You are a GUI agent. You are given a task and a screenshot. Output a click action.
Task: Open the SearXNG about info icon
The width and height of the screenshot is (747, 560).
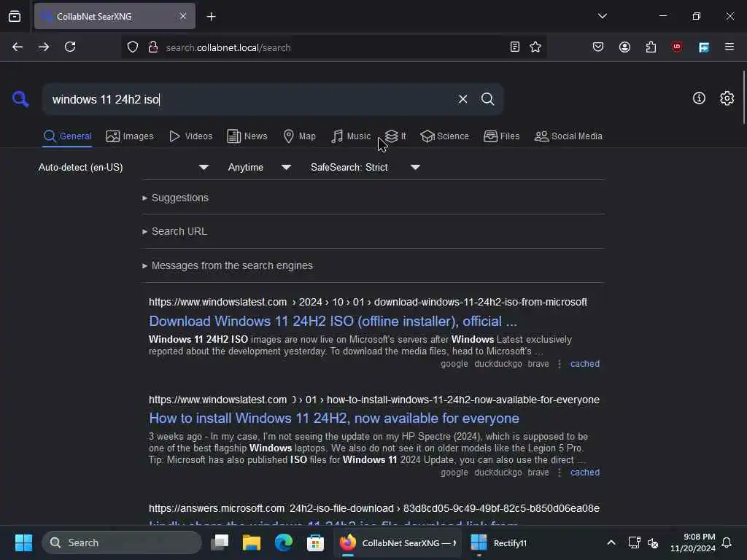[x=699, y=98]
